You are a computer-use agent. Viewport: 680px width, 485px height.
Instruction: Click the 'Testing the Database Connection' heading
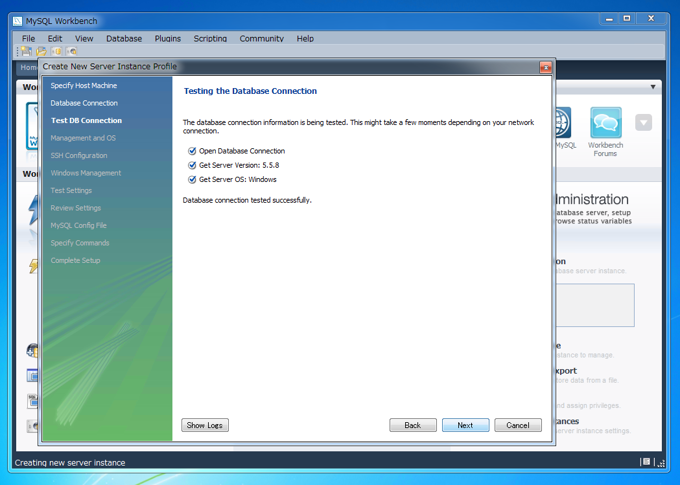(x=250, y=91)
